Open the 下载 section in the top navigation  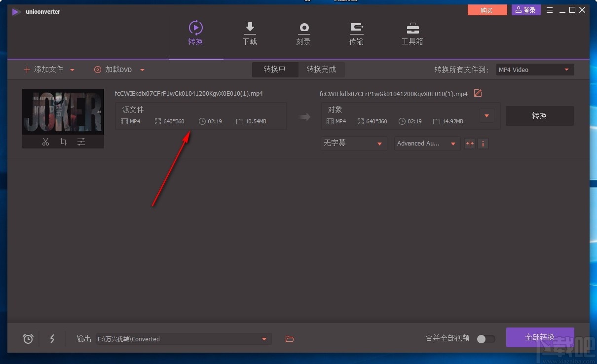(x=250, y=33)
